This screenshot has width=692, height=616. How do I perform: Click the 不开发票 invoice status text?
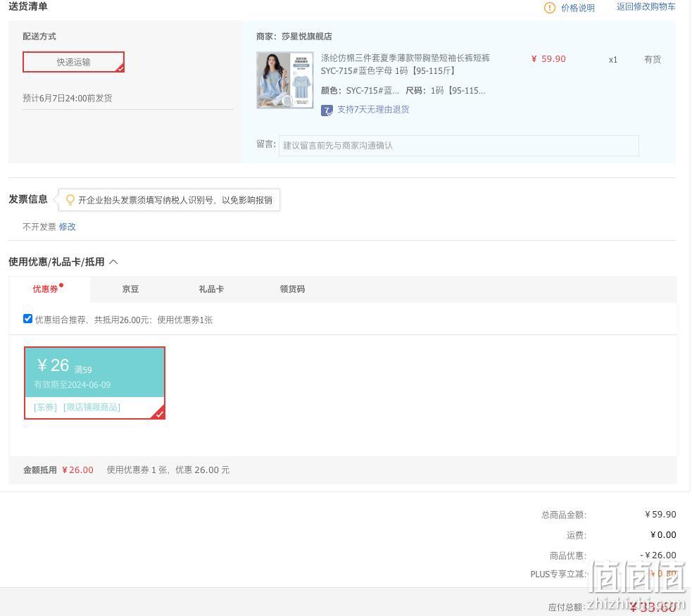tap(39, 227)
